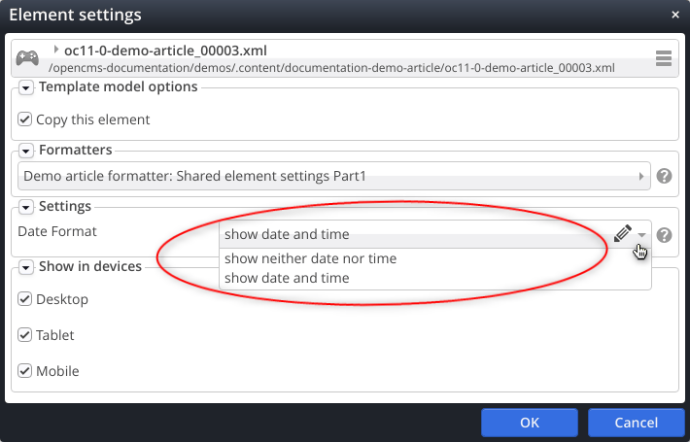Click the Date Format label
This screenshot has height=442, width=690.
point(57,231)
